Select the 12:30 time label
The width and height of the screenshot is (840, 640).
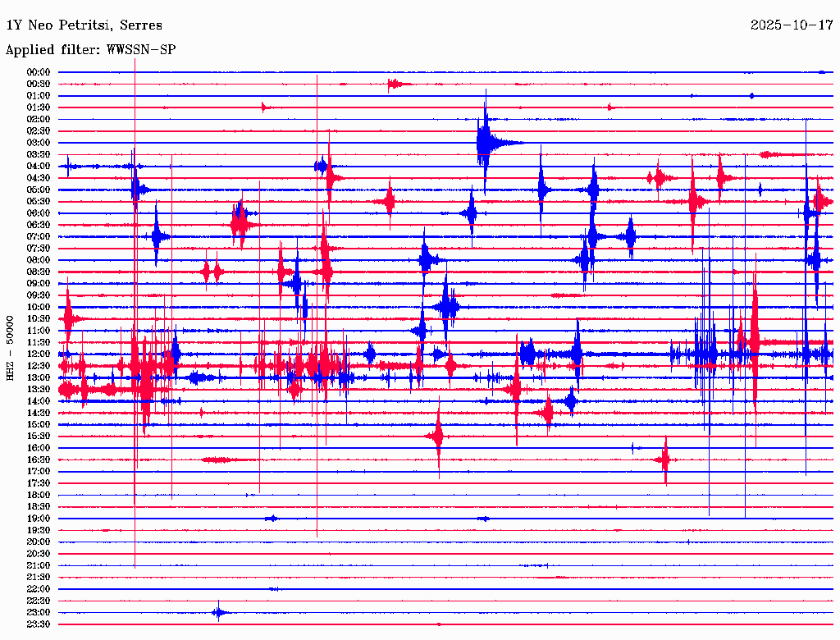[39, 366]
